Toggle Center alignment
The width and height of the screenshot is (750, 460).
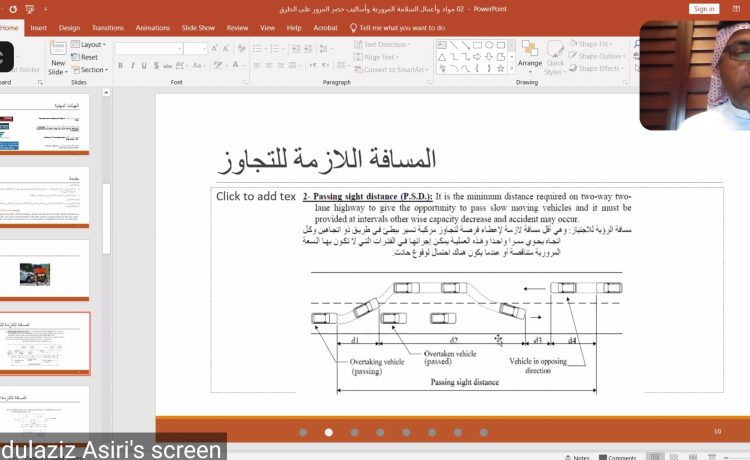pos(269,66)
